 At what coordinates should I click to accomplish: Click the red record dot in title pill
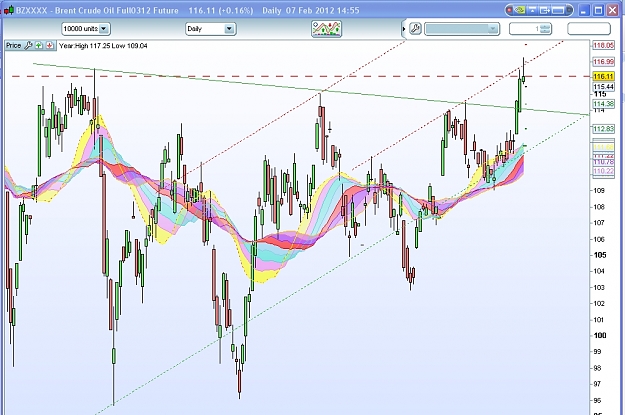tap(509, 10)
